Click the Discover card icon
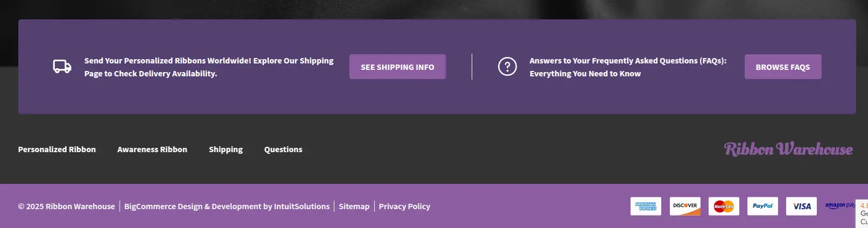This screenshot has height=228, width=868. tap(685, 206)
